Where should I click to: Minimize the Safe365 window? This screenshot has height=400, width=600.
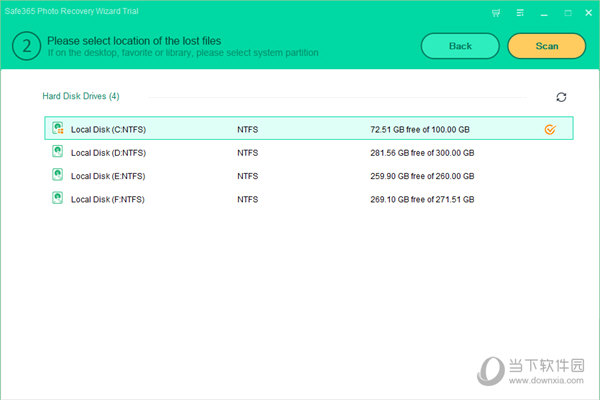coord(544,13)
